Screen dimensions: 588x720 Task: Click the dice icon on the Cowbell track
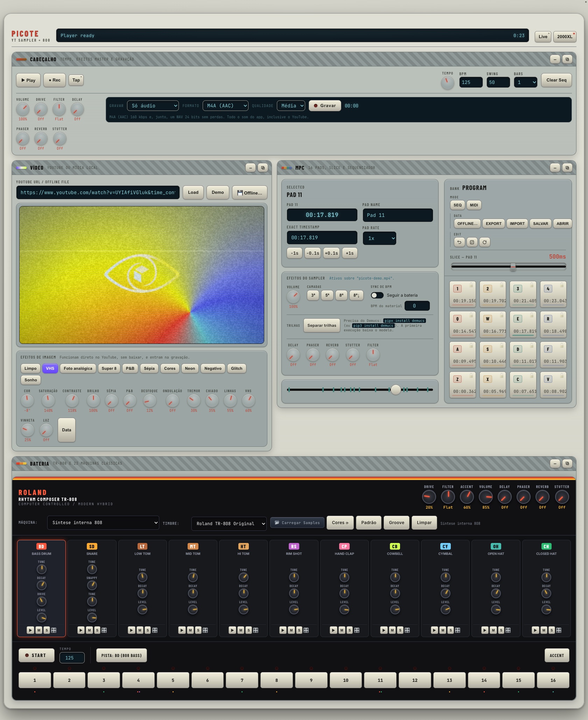pos(407,630)
